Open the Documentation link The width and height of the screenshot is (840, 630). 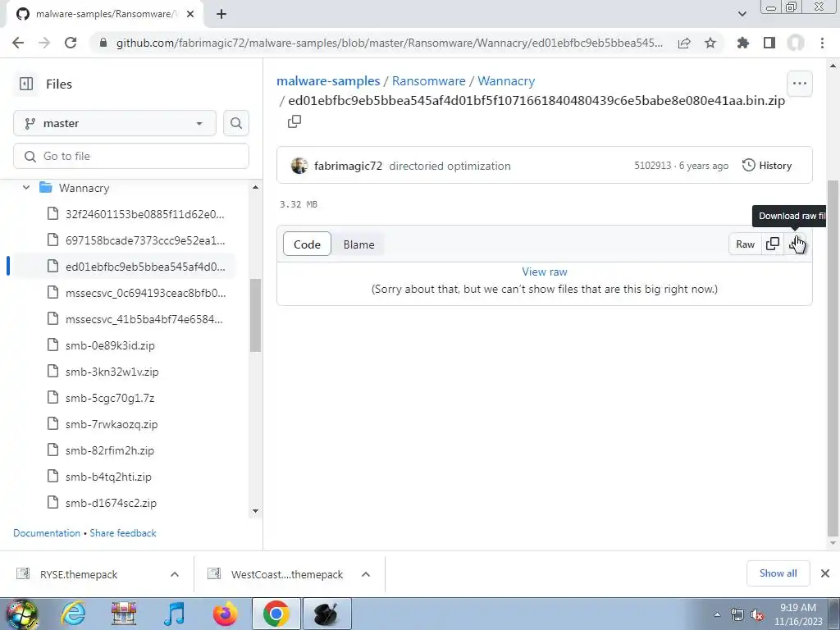tap(47, 533)
